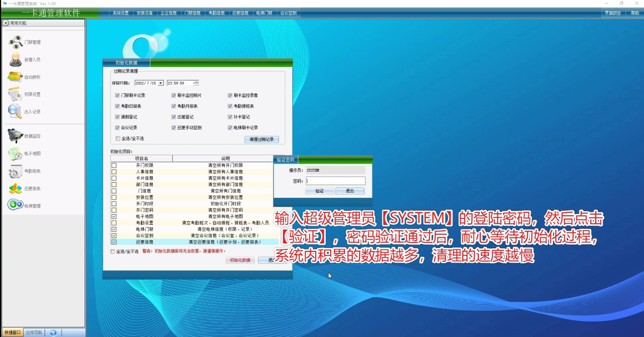Open the 保留日期 date dropdown arrow
The image size is (644, 337).
(161, 83)
